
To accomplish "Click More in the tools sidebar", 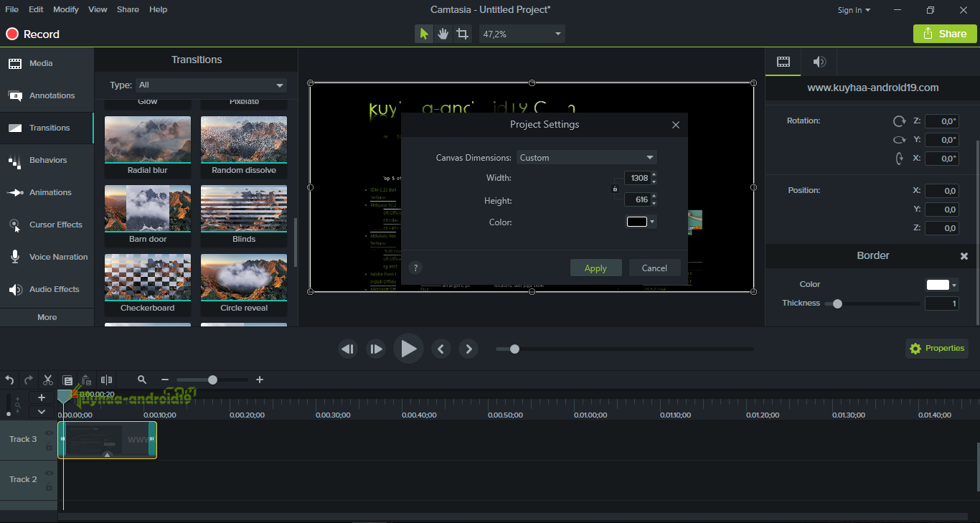I will 47,317.
